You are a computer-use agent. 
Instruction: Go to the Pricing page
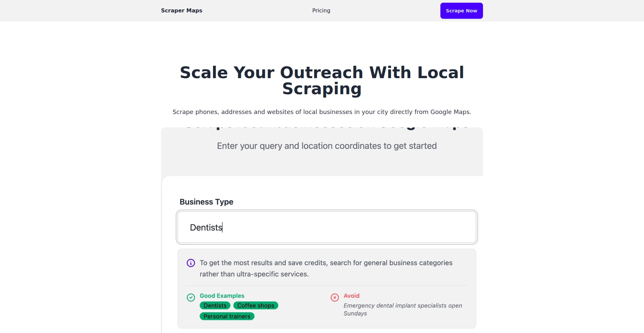pyautogui.click(x=321, y=11)
